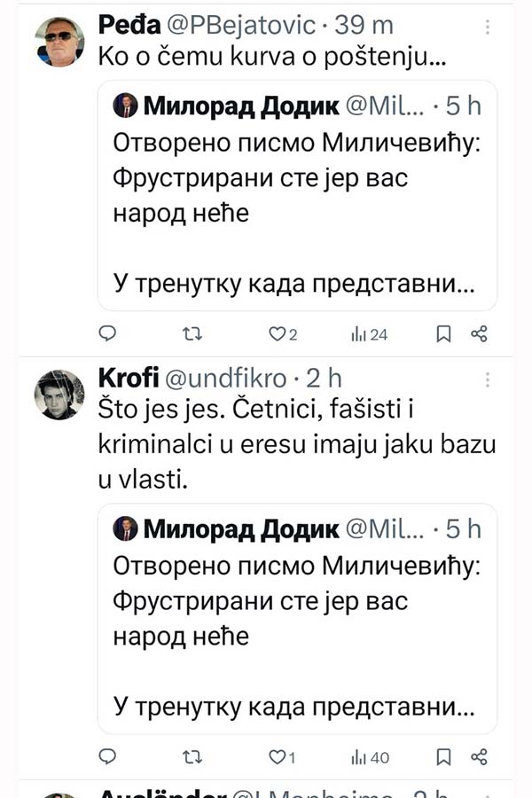532x798 pixels.
Task: Open more options on Krofi's tweet
Action: [487, 379]
